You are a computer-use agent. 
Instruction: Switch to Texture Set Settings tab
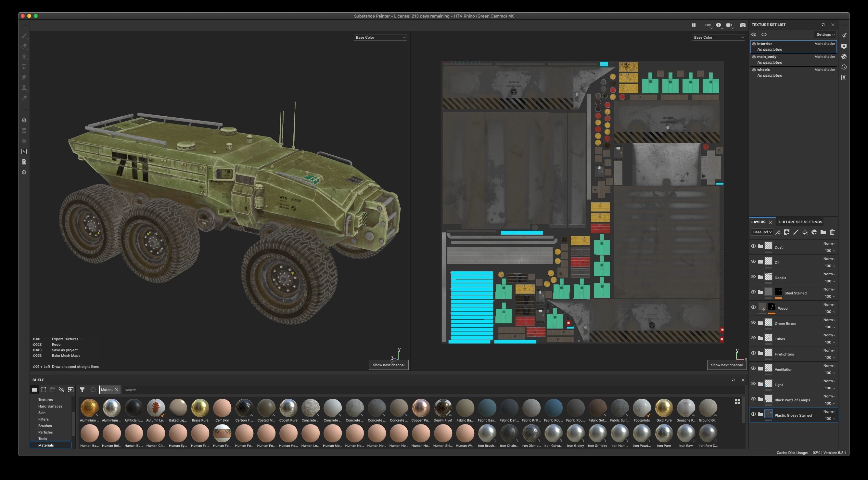pos(799,222)
